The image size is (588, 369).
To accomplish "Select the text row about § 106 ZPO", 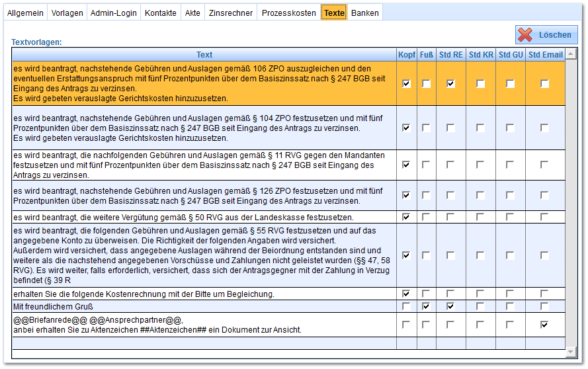I will tap(204, 83).
